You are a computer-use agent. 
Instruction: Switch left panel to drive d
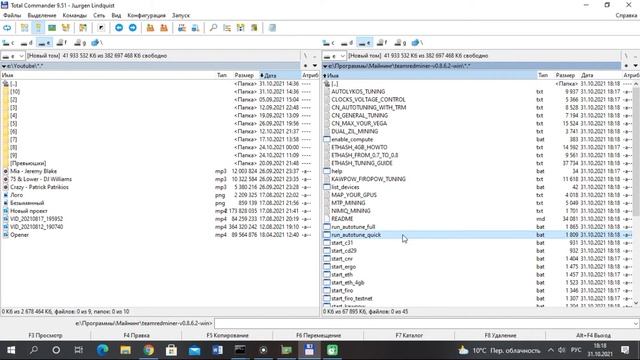[x=27, y=42]
